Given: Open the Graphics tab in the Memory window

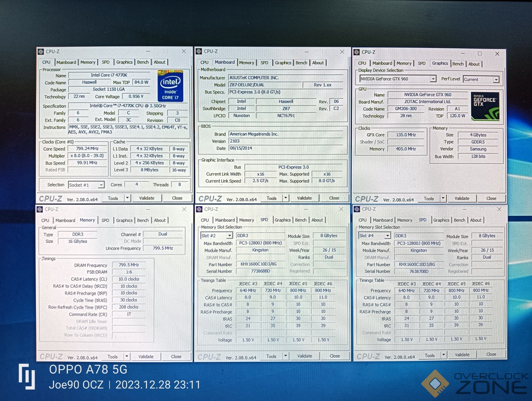Looking at the screenshot, I should pyautogui.click(x=124, y=220).
